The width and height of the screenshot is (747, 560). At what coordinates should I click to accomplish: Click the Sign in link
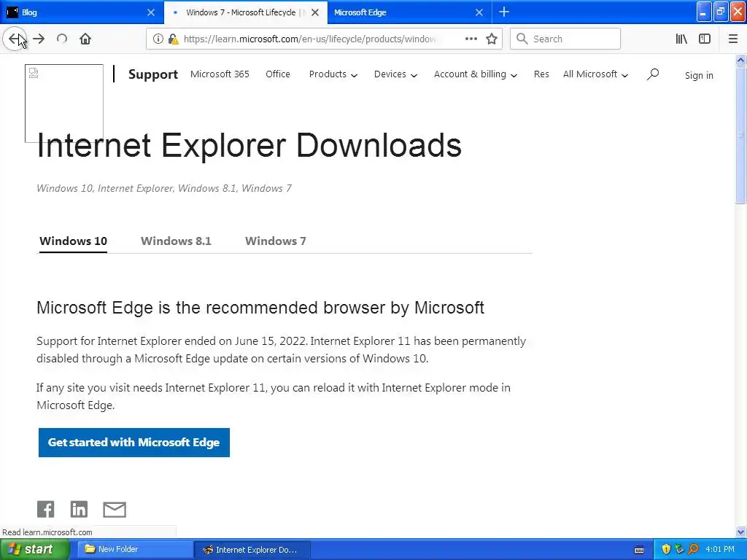tap(699, 75)
